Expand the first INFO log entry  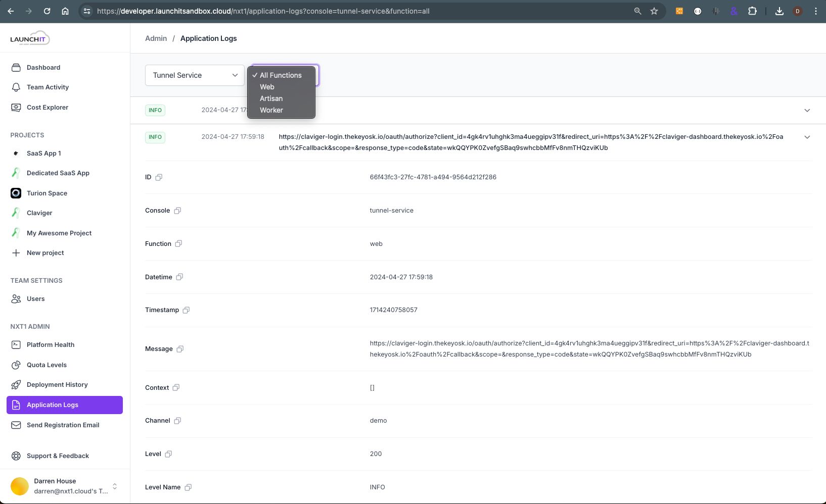[x=807, y=110]
